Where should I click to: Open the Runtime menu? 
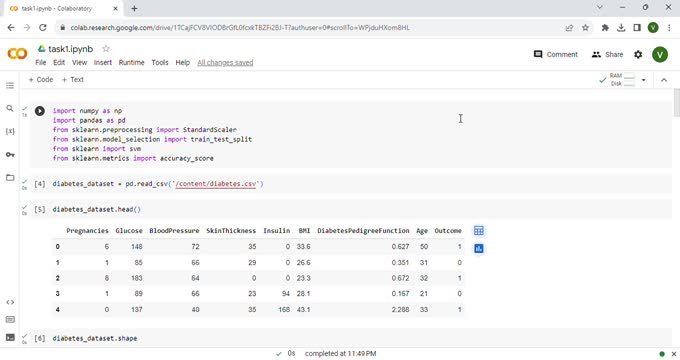(131, 62)
